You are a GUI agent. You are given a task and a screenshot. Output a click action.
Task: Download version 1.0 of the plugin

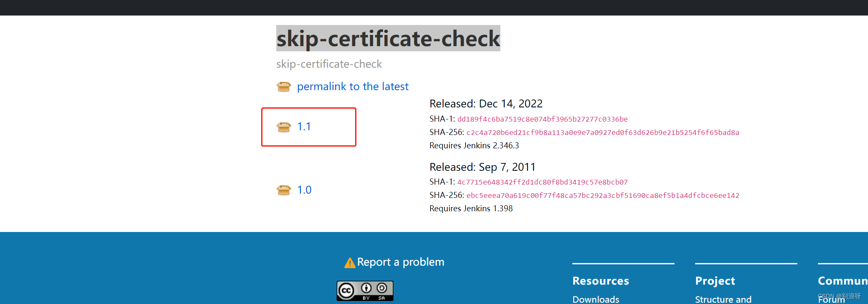[304, 190]
